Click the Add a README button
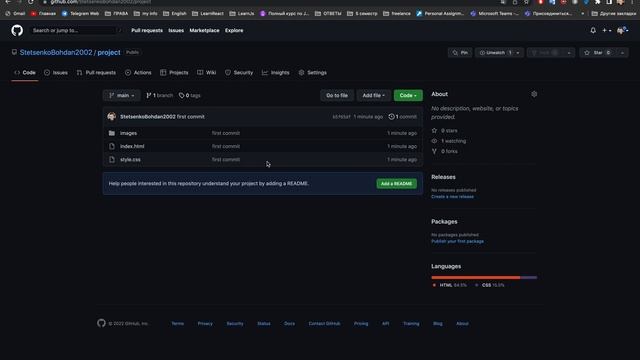 (x=396, y=184)
